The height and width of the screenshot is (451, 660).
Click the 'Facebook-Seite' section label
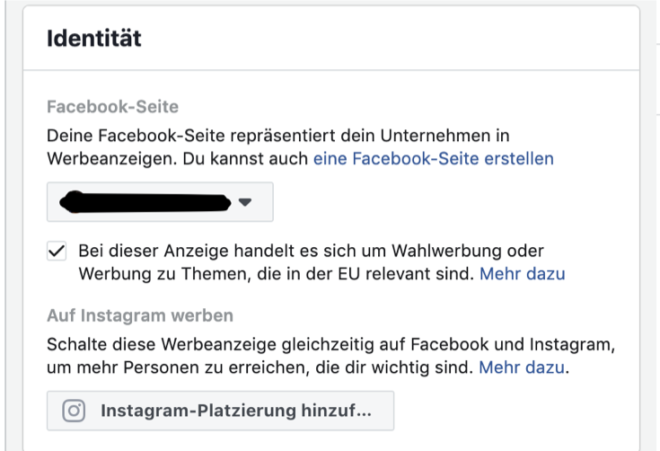point(112,107)
